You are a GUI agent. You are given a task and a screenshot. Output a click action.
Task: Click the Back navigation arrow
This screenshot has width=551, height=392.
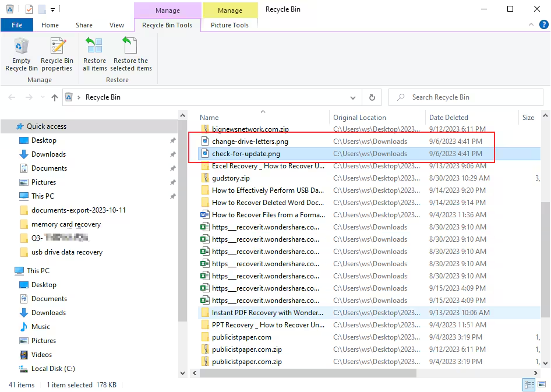click(12, 97)
